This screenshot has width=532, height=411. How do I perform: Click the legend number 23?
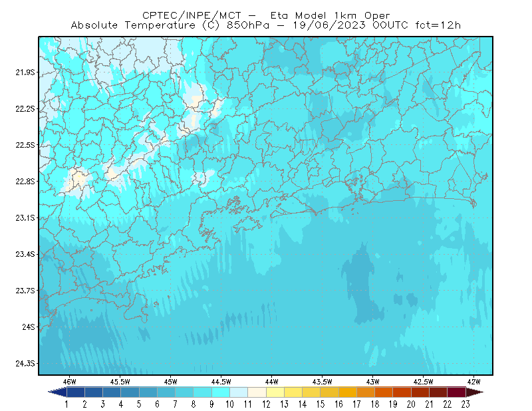[465, 404]
